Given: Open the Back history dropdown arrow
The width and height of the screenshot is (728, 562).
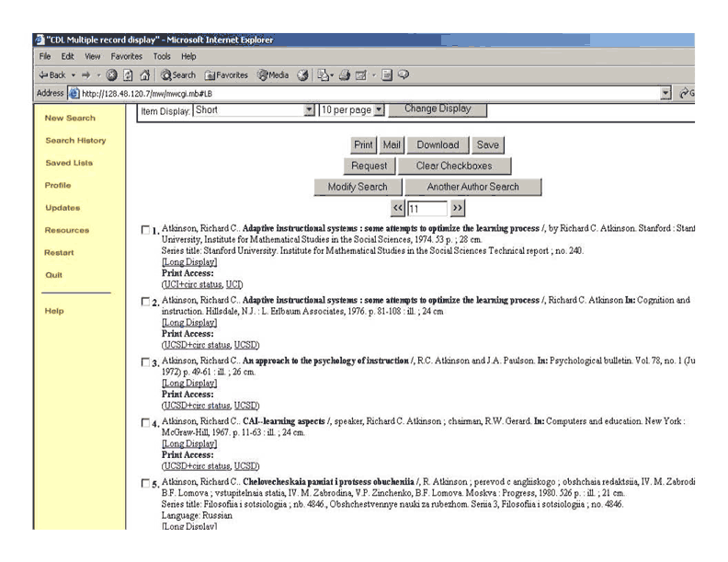Looking at the screenshot, I should (74, 75).
